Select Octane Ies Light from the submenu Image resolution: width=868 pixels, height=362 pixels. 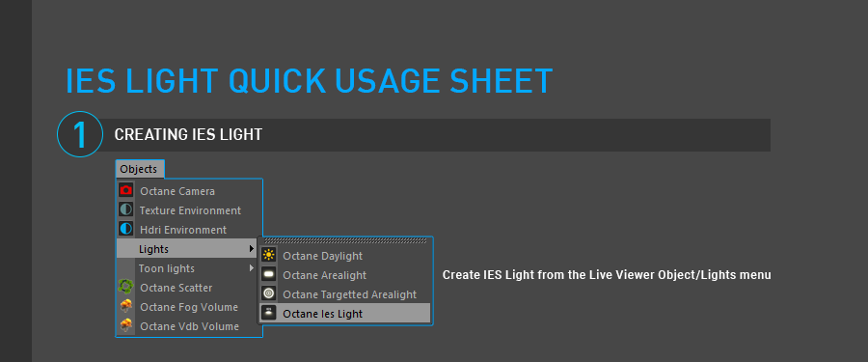[x=345, y=313]
